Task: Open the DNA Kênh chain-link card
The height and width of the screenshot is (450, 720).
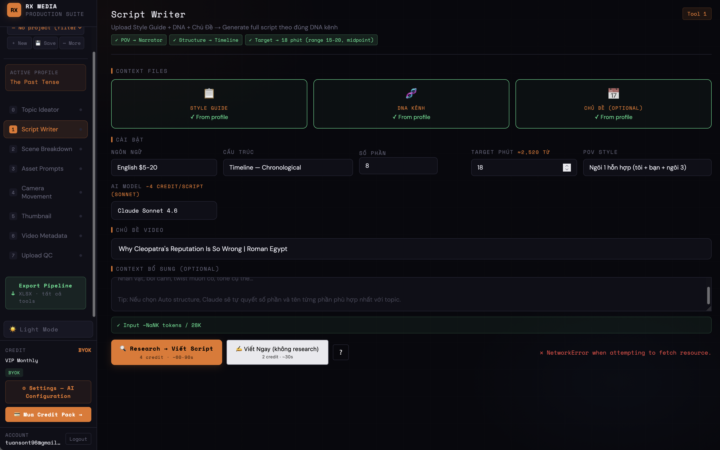Action: 411,104
